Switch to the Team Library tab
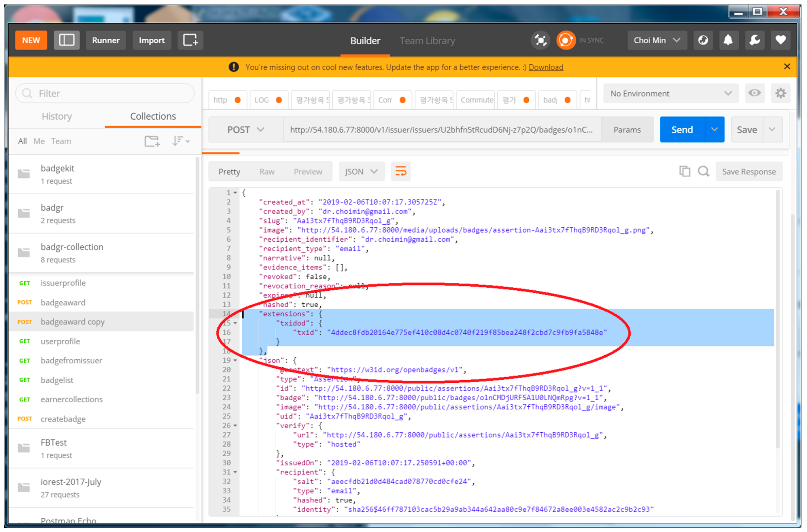 coord(427,41)
